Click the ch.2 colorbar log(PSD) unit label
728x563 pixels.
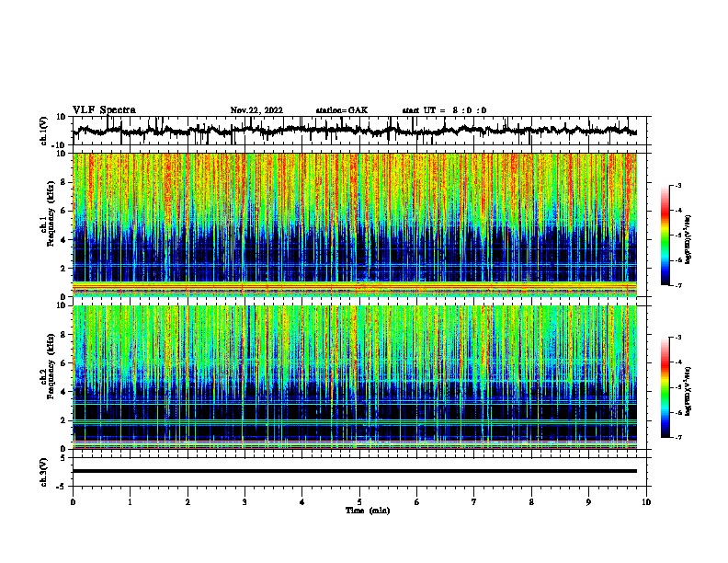pyautogui.click(x=688, y=392)
